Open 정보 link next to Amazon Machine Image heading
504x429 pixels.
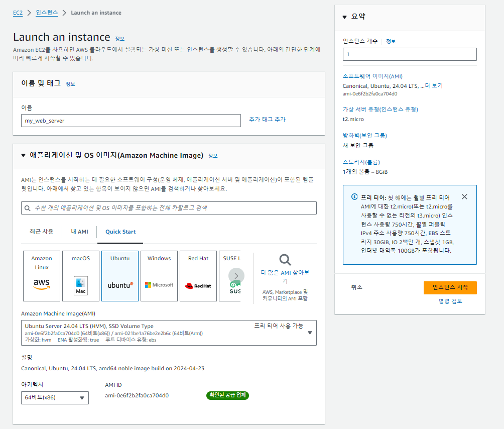pos(212,156)
